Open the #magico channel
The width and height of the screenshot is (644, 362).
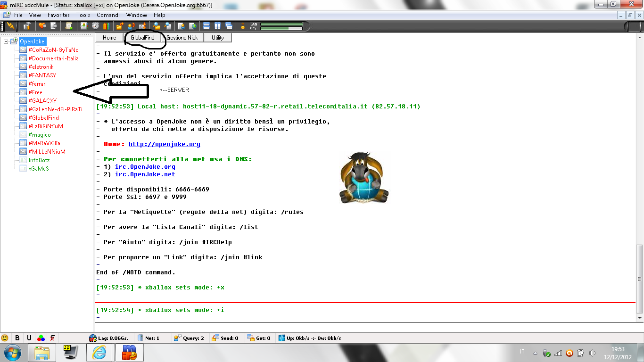[40, 135]
